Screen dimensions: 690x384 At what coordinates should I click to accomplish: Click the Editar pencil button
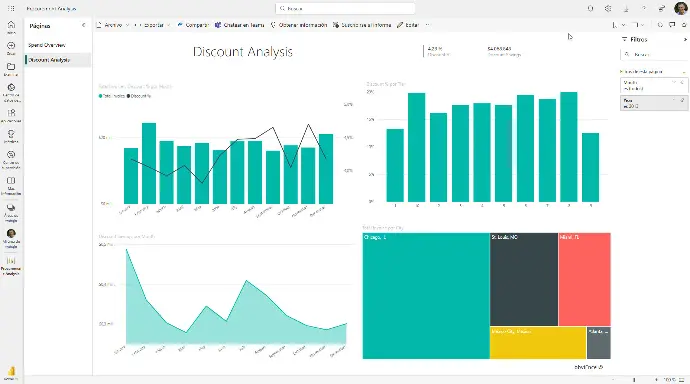(x=407, y=25)
